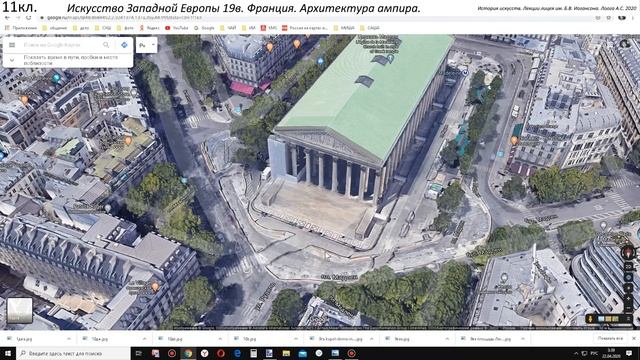
Task: Open the Windows notification center
Action: click(630, 353)
